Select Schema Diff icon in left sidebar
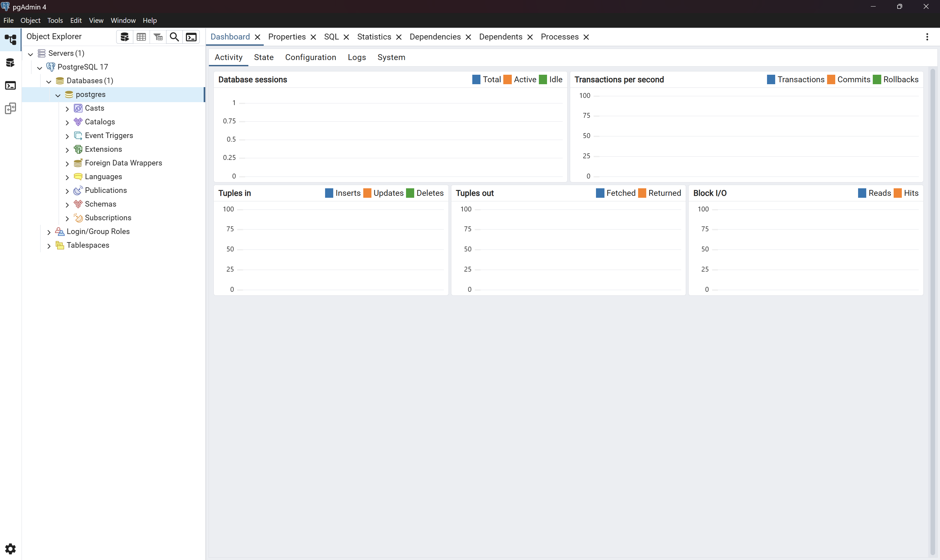Screen dimensions: 940x560 point(10,109)
